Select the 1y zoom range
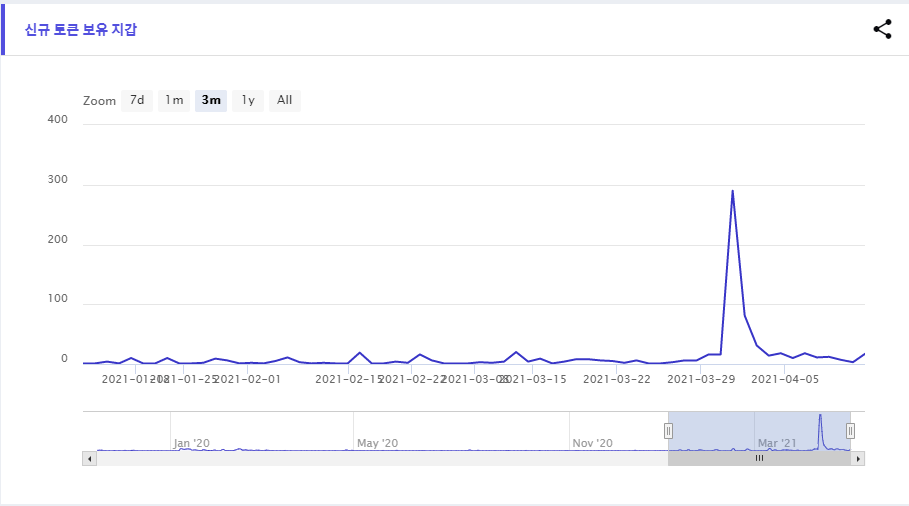 248,100
